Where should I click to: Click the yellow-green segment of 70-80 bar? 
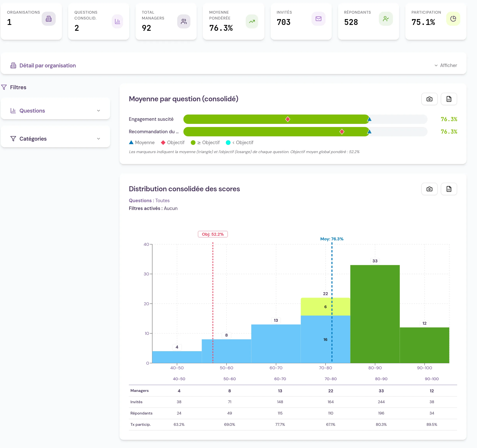click(325, 307)
